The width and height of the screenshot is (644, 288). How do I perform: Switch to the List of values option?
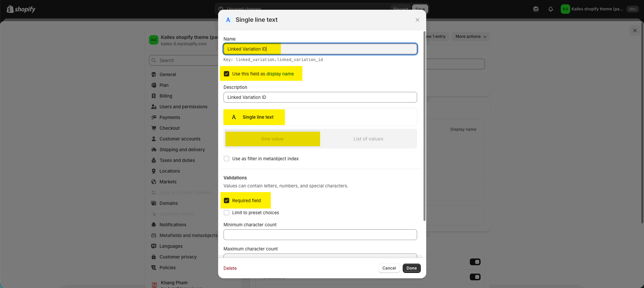(x=368, y=139)
